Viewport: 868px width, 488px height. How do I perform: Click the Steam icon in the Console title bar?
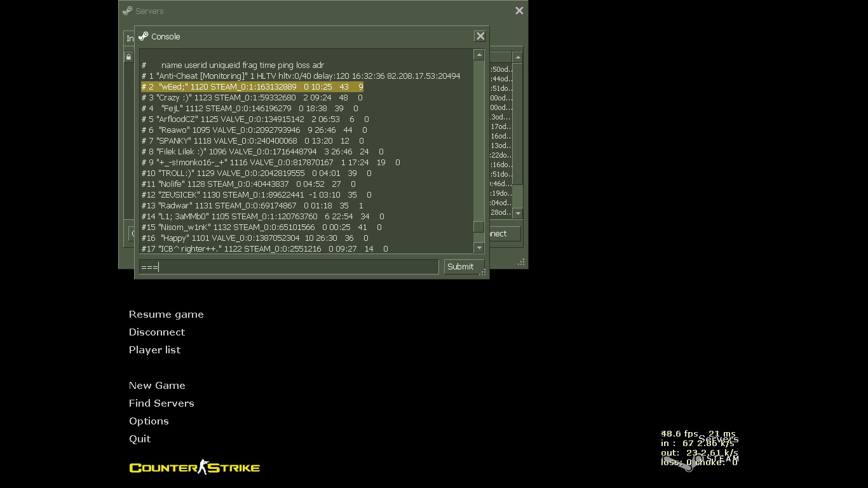coord(143,36)
